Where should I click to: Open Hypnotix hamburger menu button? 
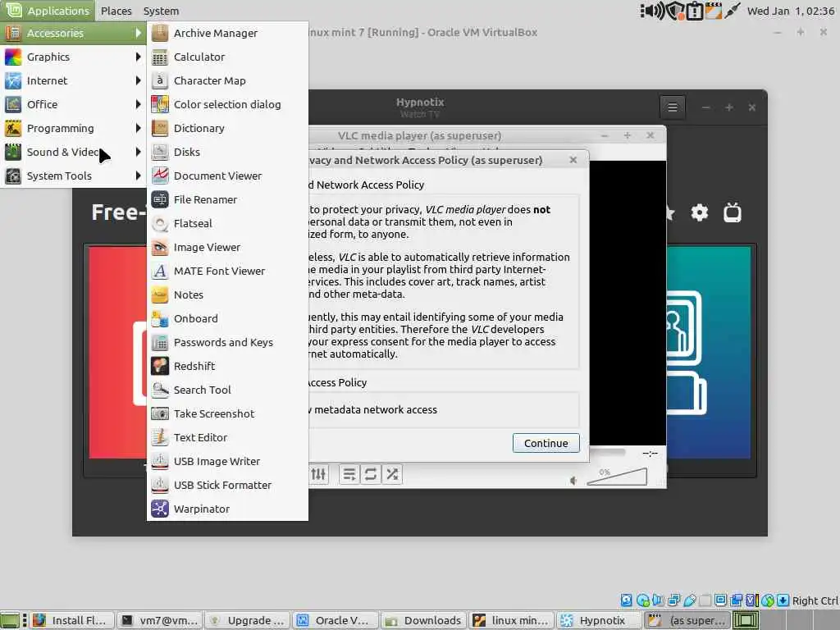pyautogui.click(x=673, y=107)
